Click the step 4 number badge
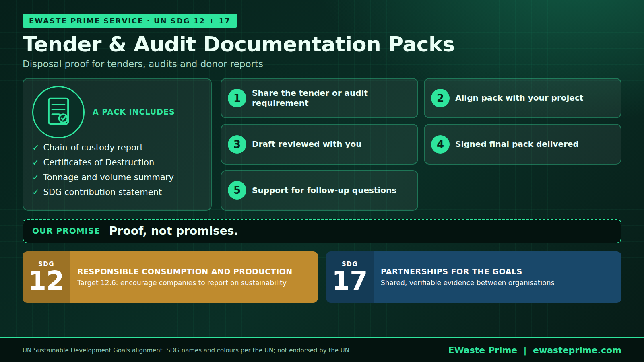The image size is (644, 362). [x=440, y=144]
